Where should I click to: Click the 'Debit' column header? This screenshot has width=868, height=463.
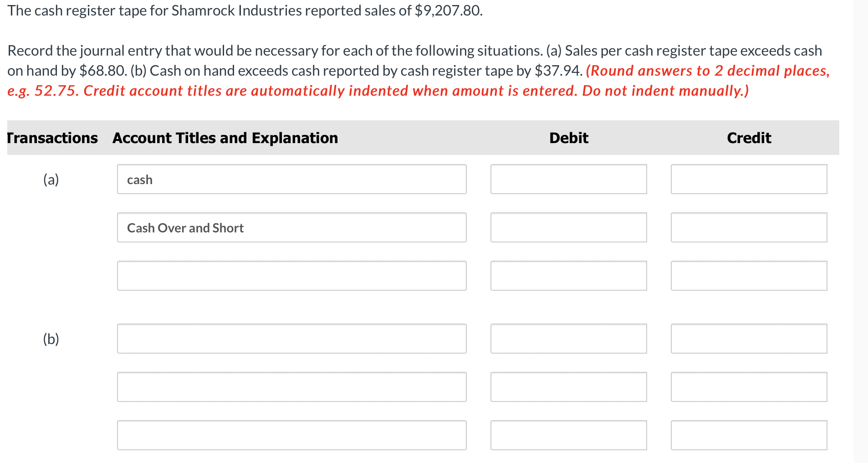coord(569,138)
